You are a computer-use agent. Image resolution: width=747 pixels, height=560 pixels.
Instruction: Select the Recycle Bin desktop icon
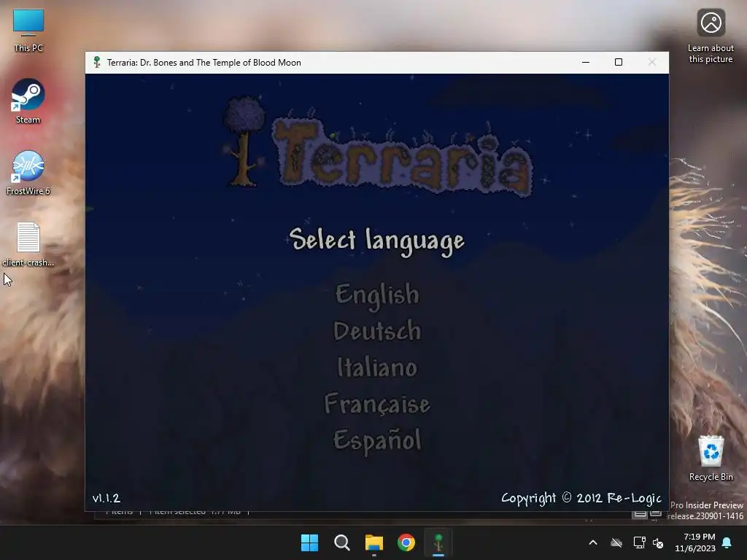tap(711, 458)
